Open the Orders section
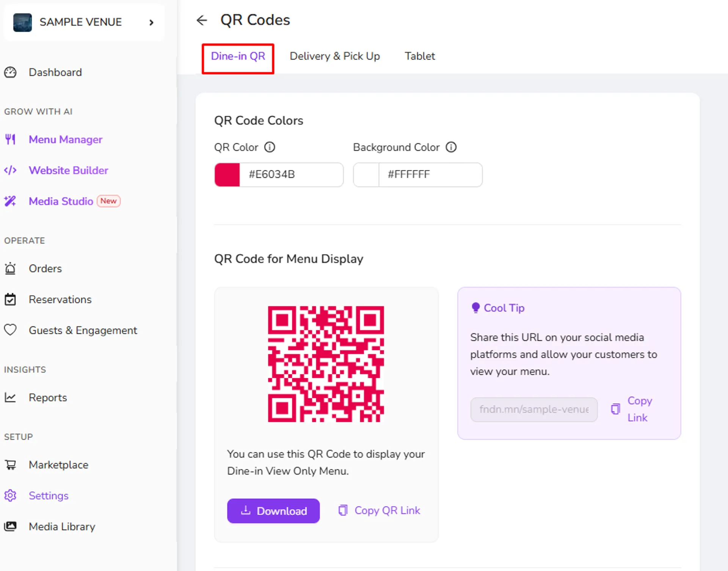This screenshot has height=571, width=728. 45,268
